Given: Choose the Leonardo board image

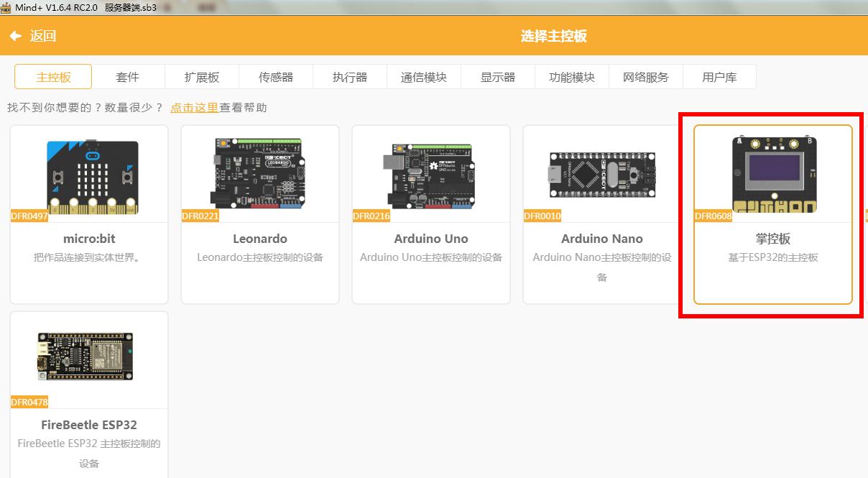Looking at the screenshot, I should [x=259, y=173].
